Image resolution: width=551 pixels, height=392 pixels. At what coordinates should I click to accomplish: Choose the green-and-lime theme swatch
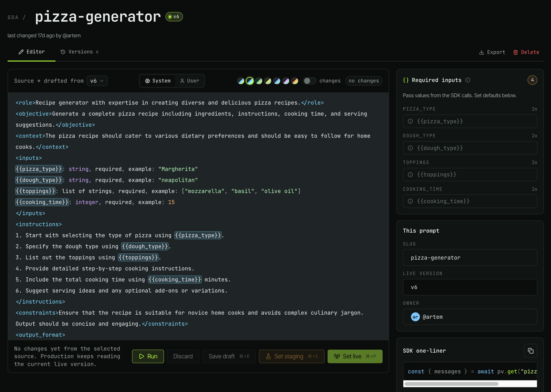point(259,81)
